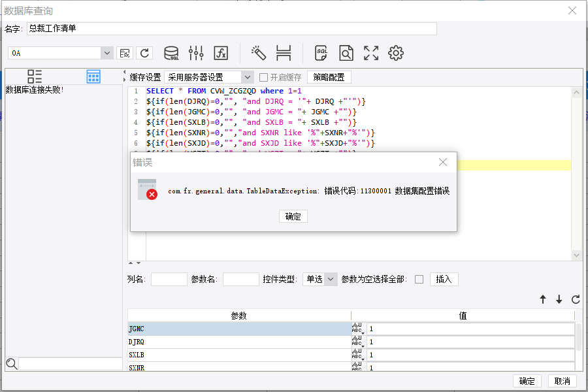
Task: Click the preview magnifier document icon
Action: pyautogui.click(x=346, y=53)
